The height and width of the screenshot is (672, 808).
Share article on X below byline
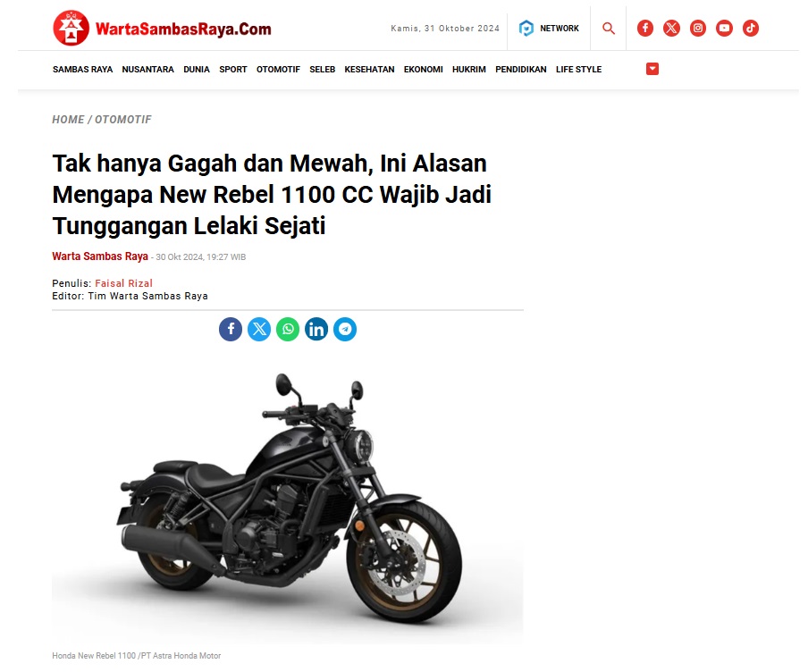[x=259, y=329]
